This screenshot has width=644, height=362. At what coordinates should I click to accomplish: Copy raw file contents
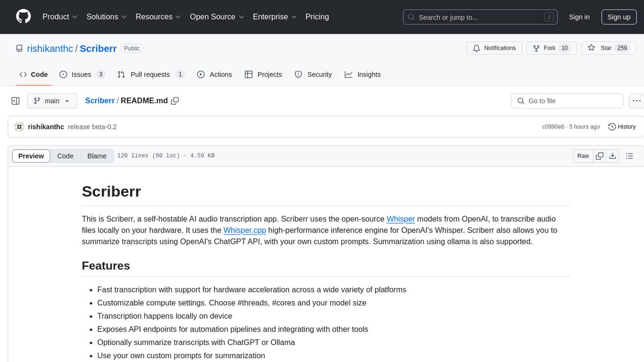point(599,156)
